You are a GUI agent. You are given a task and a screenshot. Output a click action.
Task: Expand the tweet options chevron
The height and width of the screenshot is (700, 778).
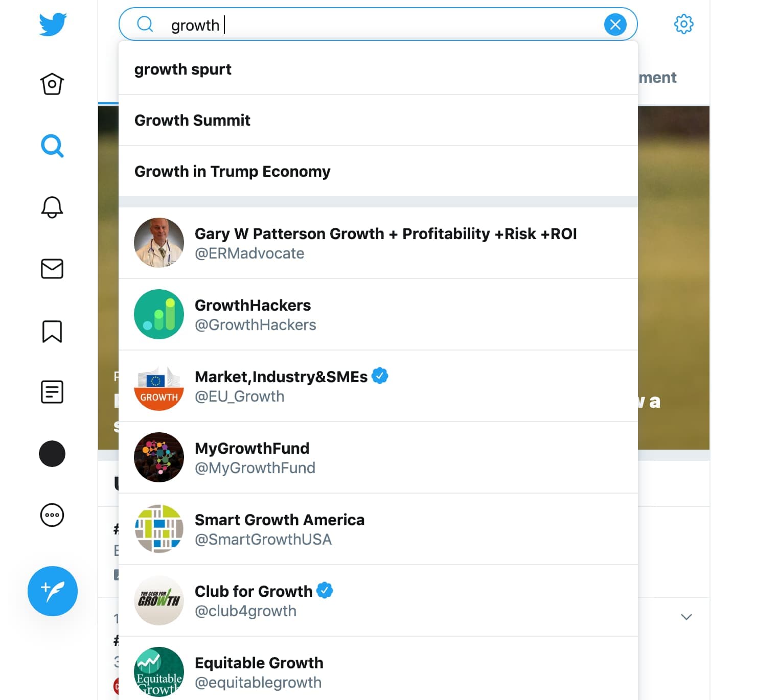pos(687,617)
